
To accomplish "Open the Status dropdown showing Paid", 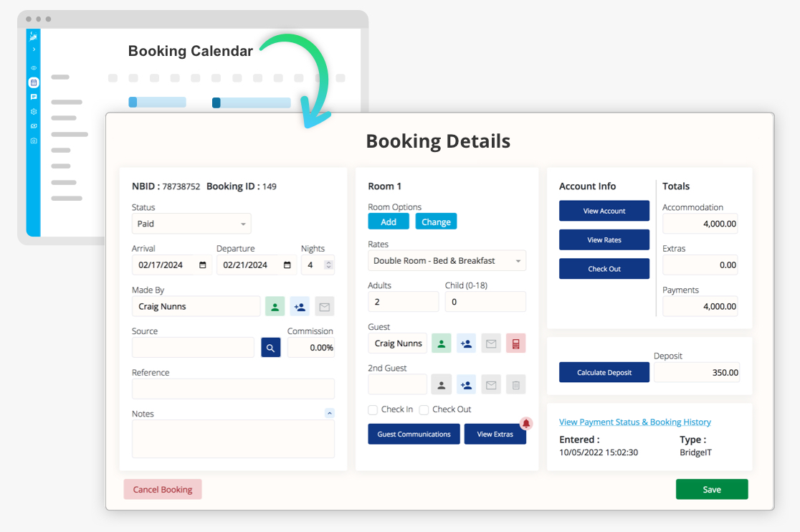I will click(x=191, y=224).
